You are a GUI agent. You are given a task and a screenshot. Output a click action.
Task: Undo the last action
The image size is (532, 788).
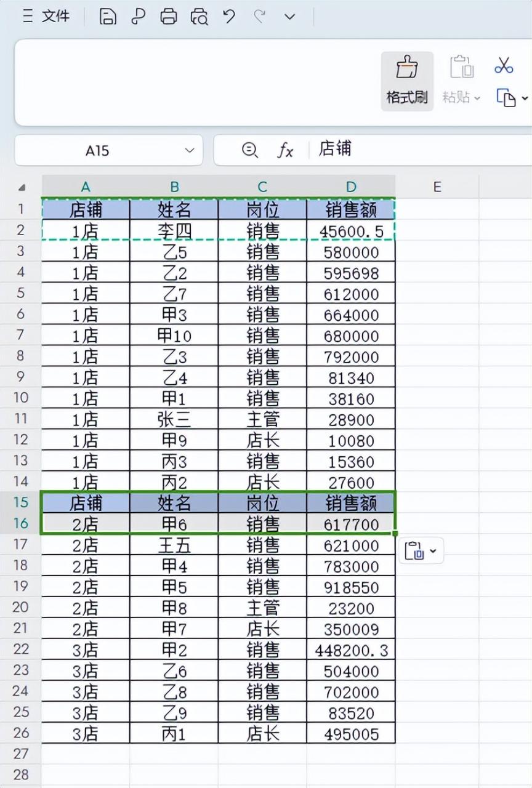point(229,16)
